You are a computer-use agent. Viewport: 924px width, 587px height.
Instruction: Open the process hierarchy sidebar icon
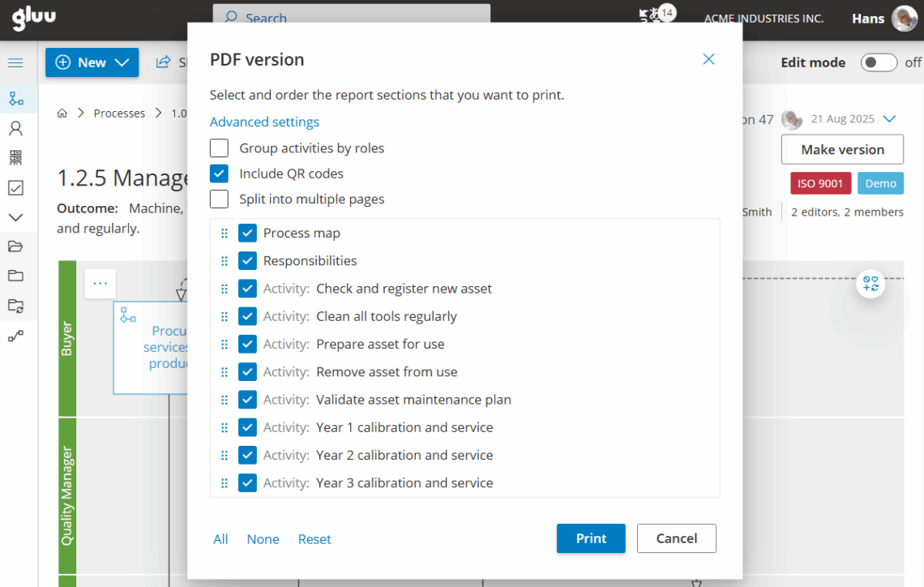click(15, 99)
